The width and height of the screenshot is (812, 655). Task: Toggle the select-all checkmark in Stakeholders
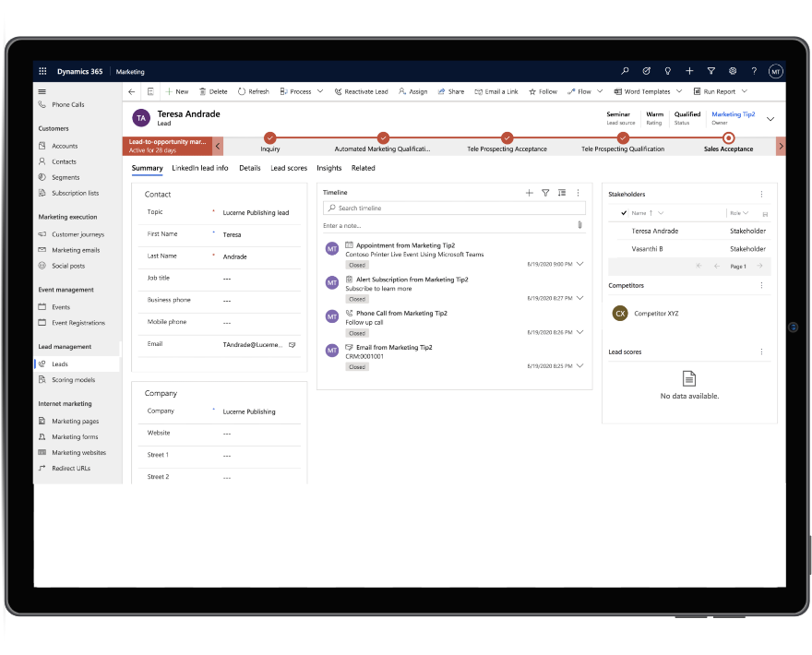pyautogui.click(x=624, y=213)
